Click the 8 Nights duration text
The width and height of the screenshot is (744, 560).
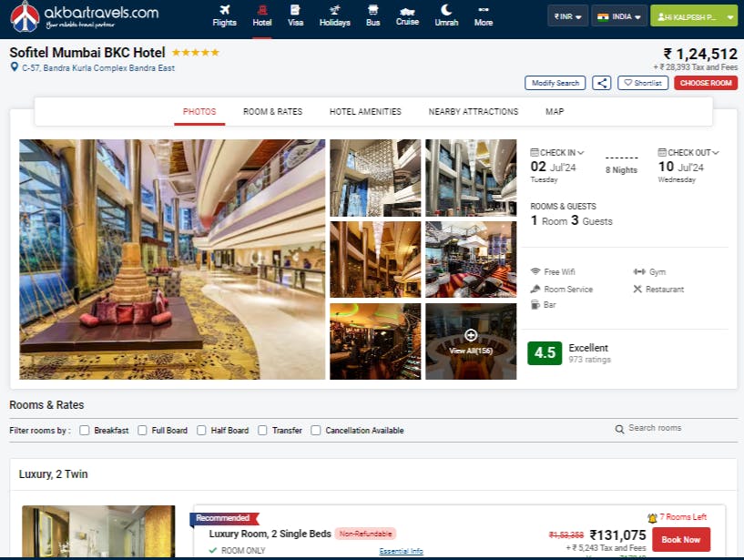[621, 170]
